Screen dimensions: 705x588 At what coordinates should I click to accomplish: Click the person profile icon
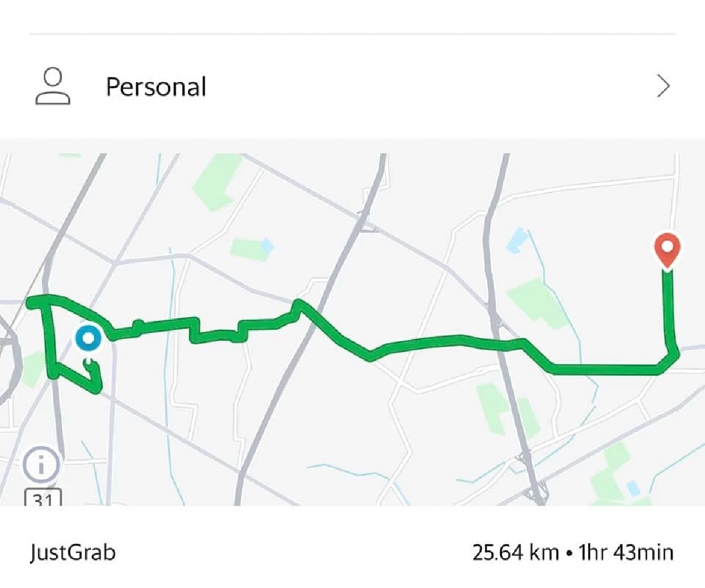coord(53,87)
